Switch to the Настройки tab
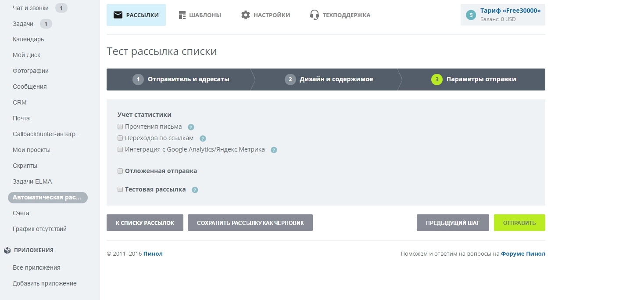The width and height of the screenshot is (644, 300). (x=265, y=15)
